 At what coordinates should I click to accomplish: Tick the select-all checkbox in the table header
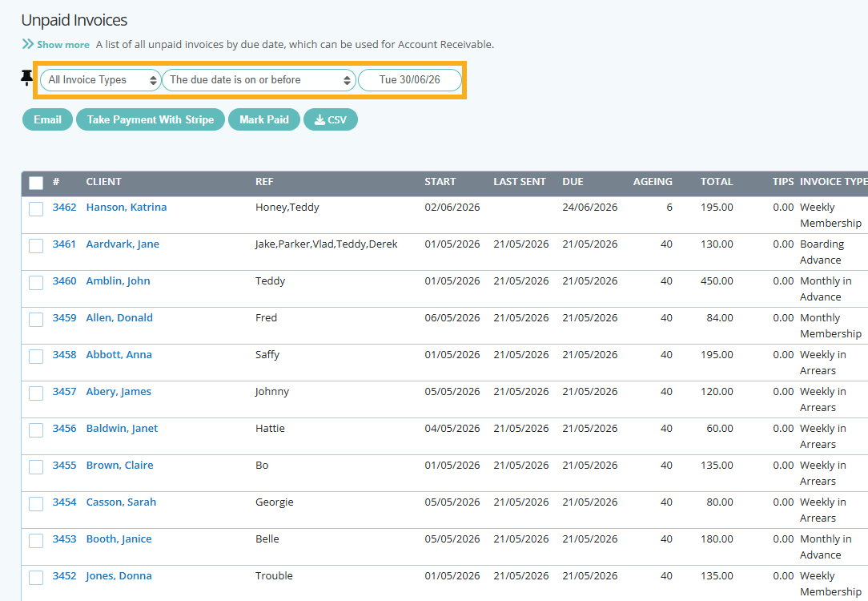(x=36, y=183)
